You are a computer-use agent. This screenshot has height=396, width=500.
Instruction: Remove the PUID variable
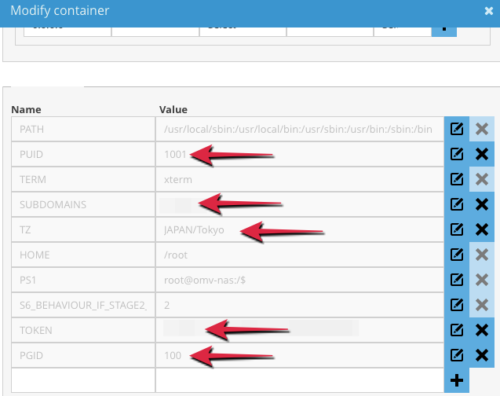pyautogui.click(x=482, y=154)
